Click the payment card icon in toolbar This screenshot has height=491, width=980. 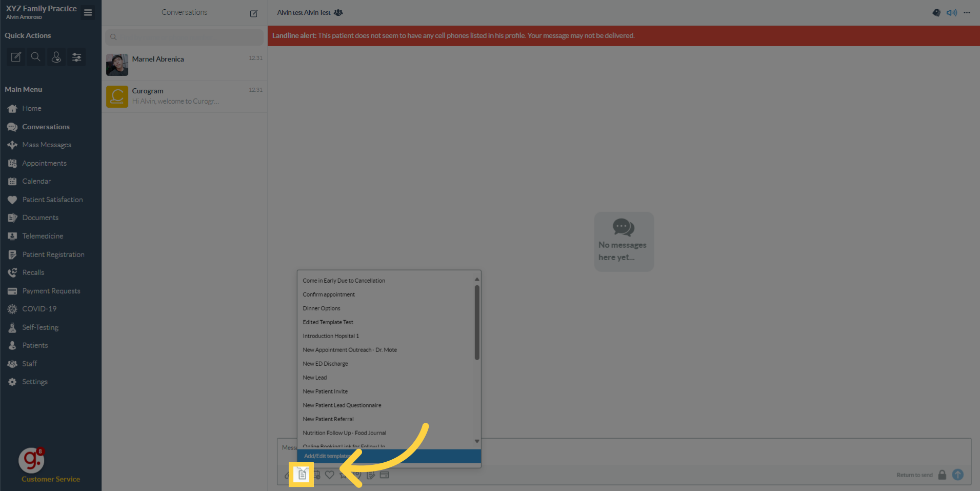point(385,475)
